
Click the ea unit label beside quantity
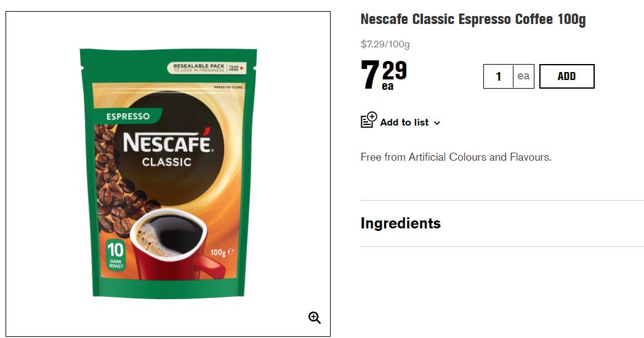click(523, 76)
